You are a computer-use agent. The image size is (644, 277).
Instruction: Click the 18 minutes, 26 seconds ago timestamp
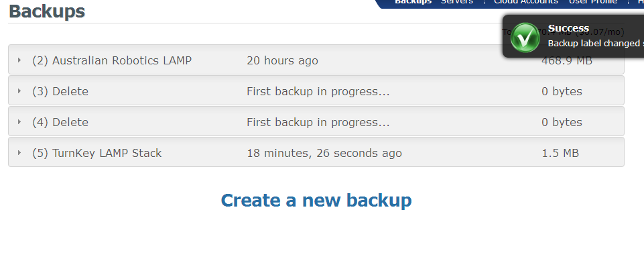(x=324, y=153)
